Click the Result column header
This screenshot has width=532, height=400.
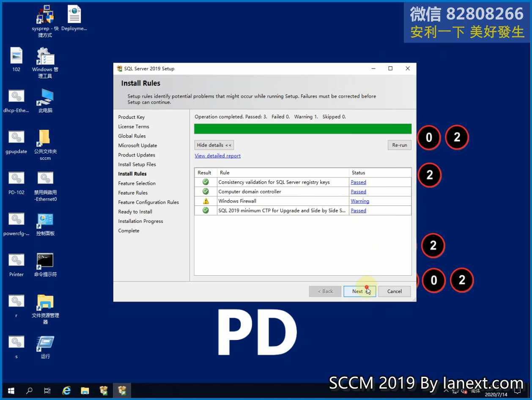[x=206, y=173]
